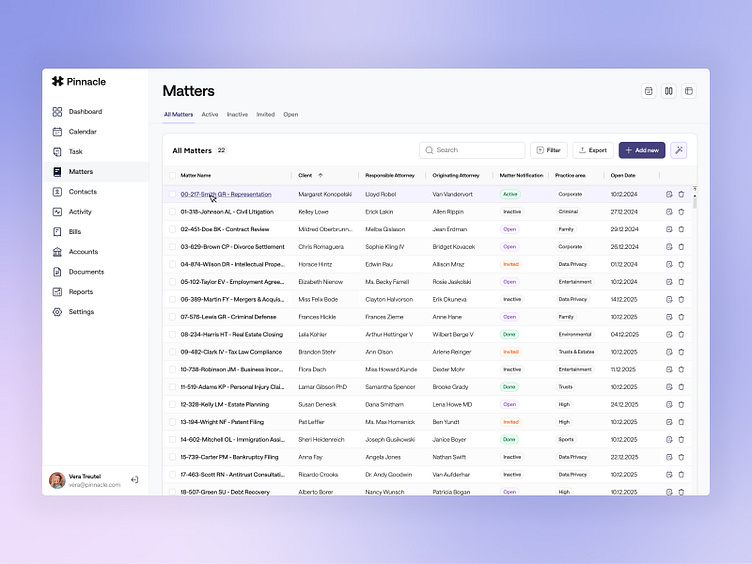This screenshot has height=564, width=752.
Task: Open the Inactive status badge for 01-318-Johnson AL
Action: tap(511, 212)
